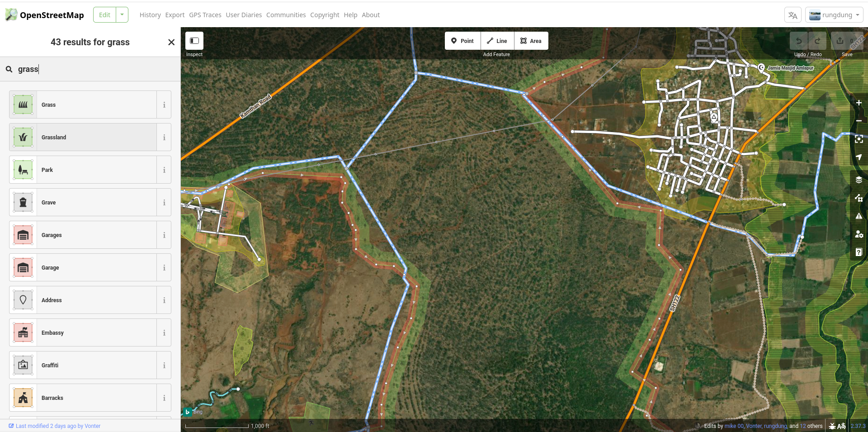Viewport: 868px width, 432px height.
Task: Go to User Diaries page
Action: 244,15
